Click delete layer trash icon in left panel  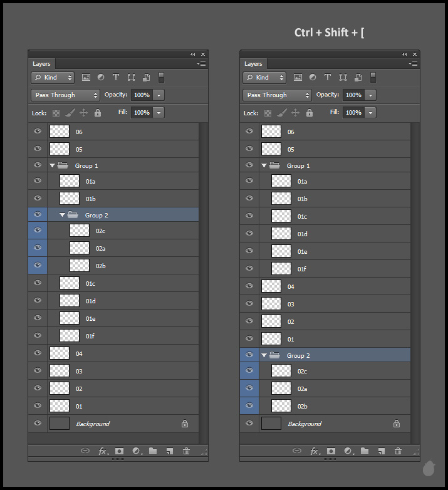point(186,451)
